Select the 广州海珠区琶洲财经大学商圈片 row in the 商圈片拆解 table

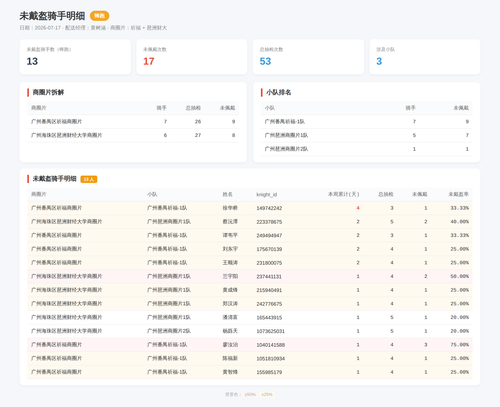click(133, 135)
